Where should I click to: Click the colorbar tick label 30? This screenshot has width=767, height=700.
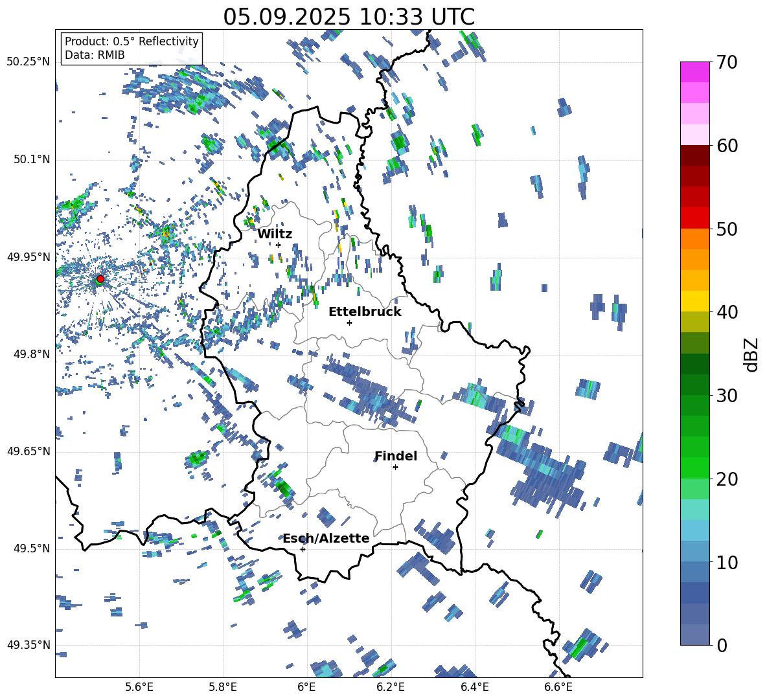click(x=727, y=395)
